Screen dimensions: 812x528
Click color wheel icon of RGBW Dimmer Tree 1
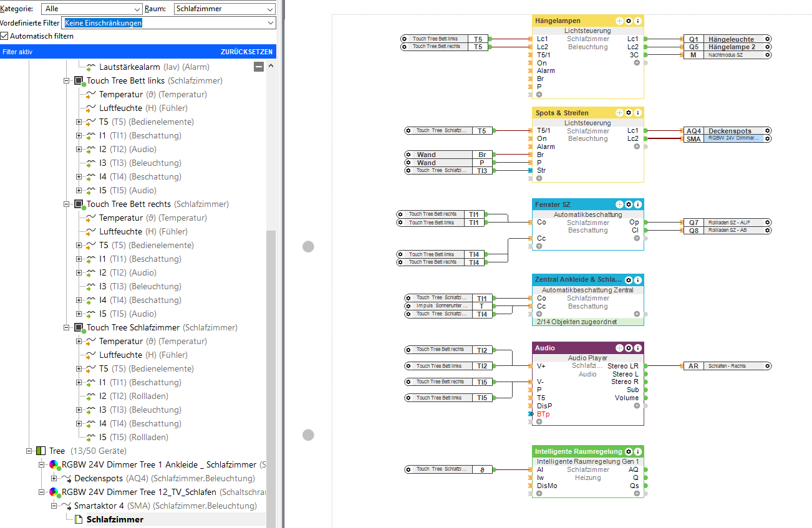(54, 465)
